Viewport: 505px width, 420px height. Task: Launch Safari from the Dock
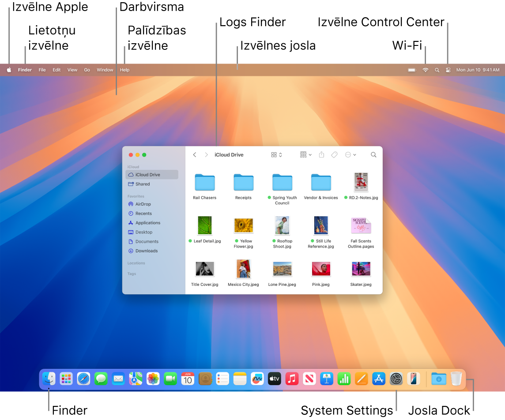click(84, 379)
